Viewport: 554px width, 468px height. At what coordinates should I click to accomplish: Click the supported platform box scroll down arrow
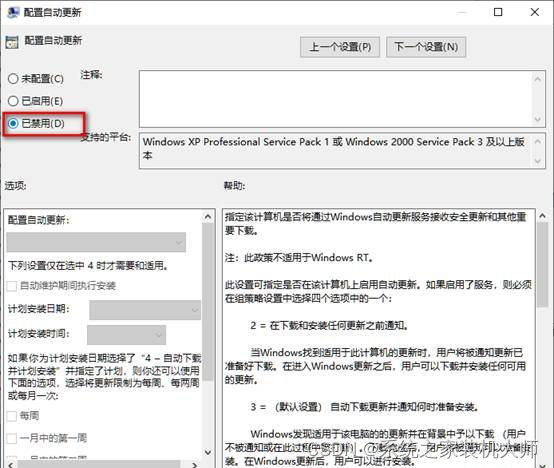coord(537,161)
